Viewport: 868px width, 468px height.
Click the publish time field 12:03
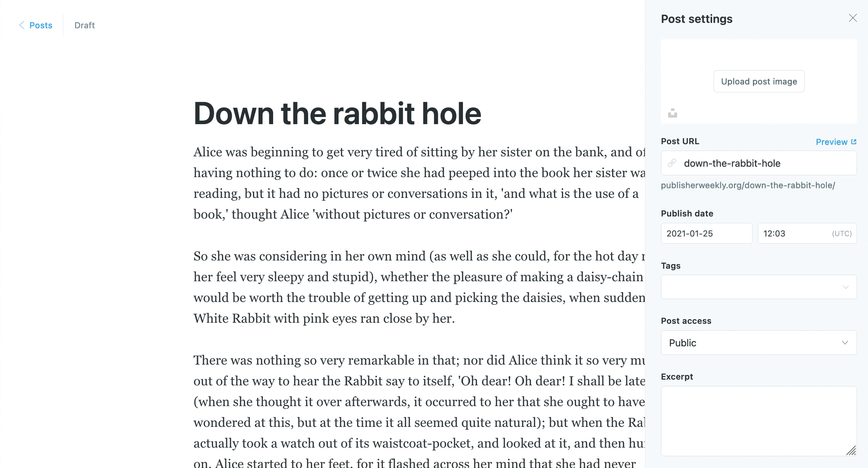(x=794, y=234)
